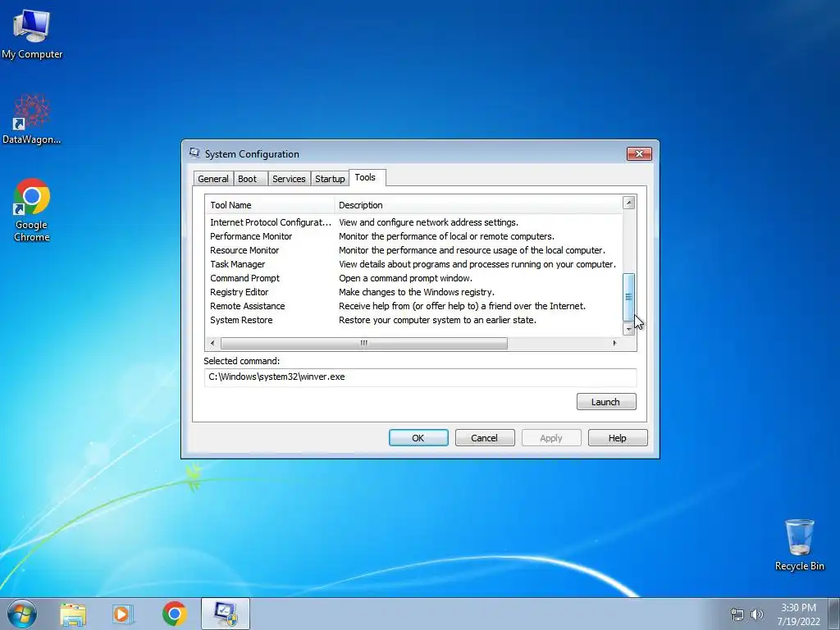Open Help for System Configuration
Viewport: 840px width, 630px height.
click(x=618, y=438)
